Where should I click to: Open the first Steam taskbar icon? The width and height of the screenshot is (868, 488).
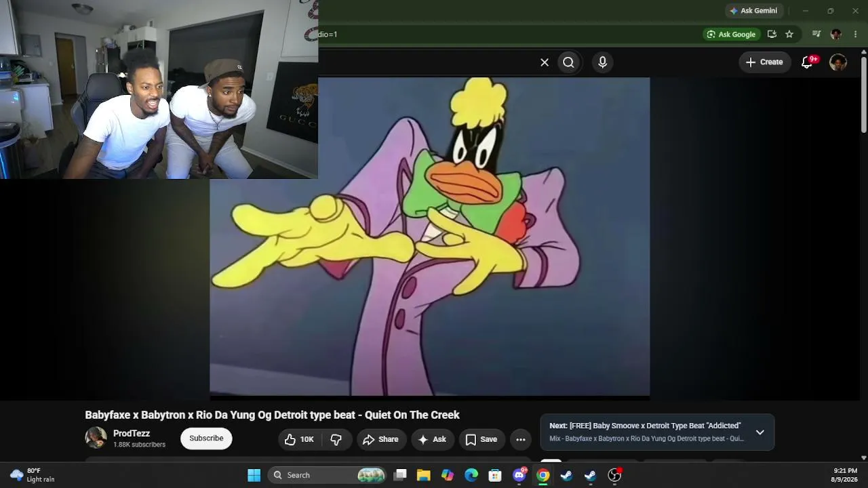(x=566, y=475)
